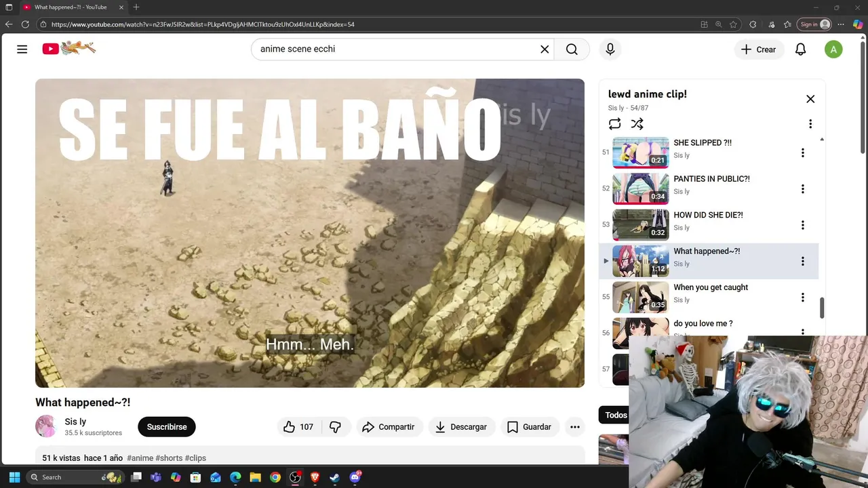Click Guardar save button

pos(530,427)
